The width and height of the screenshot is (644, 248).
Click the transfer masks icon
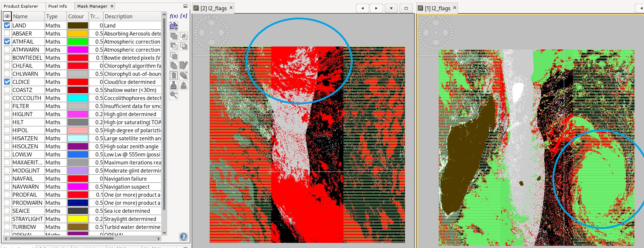[184, 75]
